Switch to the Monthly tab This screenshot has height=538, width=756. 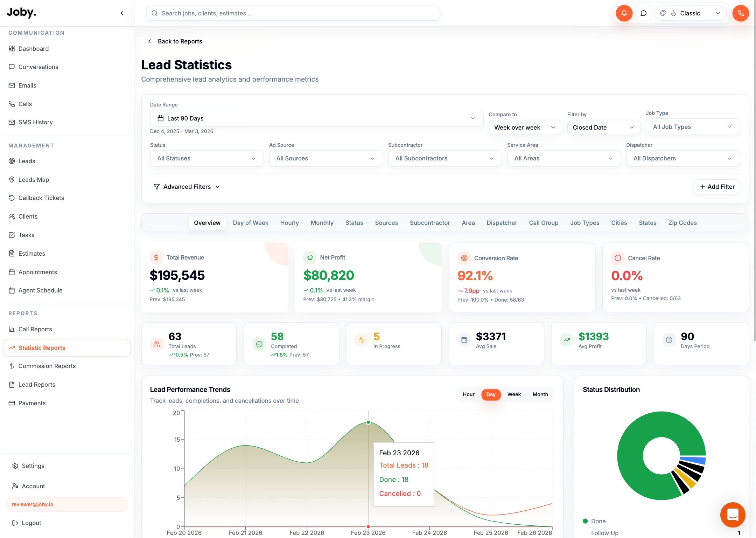pos(322,223)
